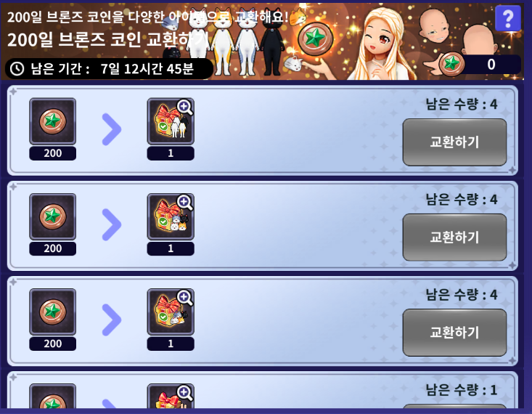Screen dimensions: 532x414
Task: Select the bronze coin icon in third row
Action: pyautogui.click(x=52, y=312)
